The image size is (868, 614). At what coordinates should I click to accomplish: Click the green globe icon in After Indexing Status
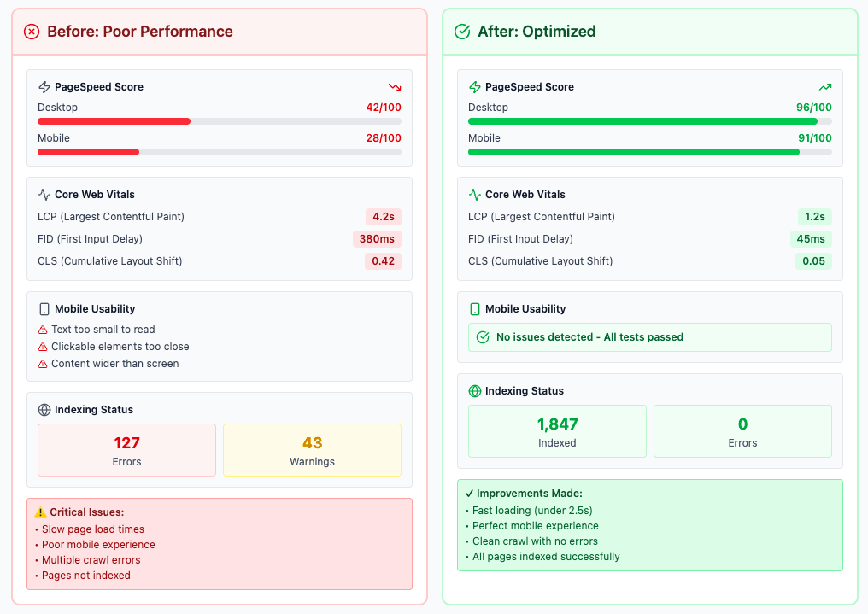[475, 391]
